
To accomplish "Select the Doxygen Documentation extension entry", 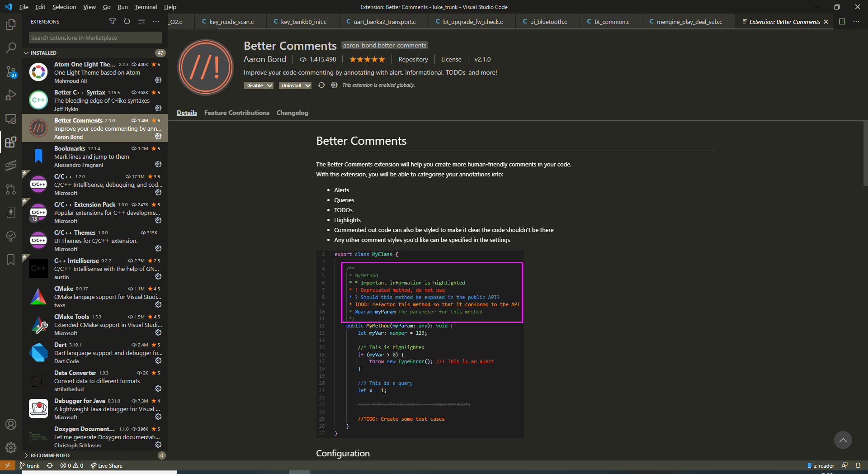I will pos(95,436).
